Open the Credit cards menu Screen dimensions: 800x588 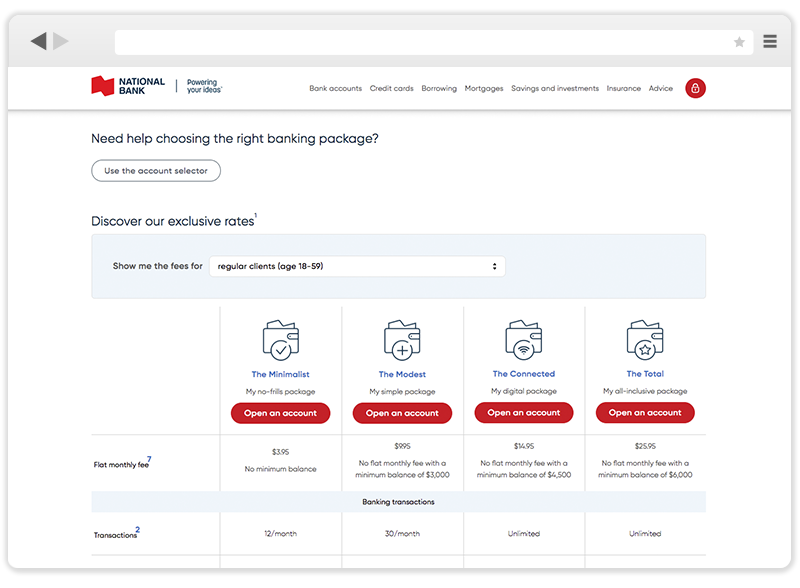click(x=391, y=88)
